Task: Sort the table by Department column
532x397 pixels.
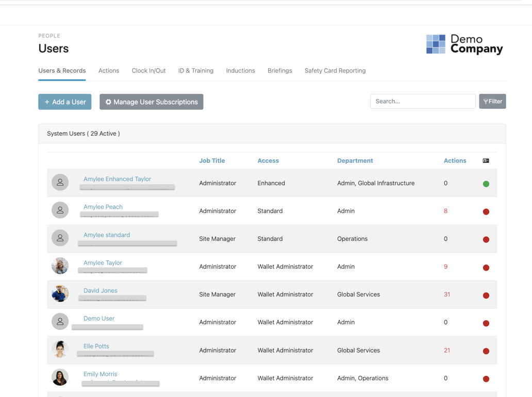Action: coord(355,160)
